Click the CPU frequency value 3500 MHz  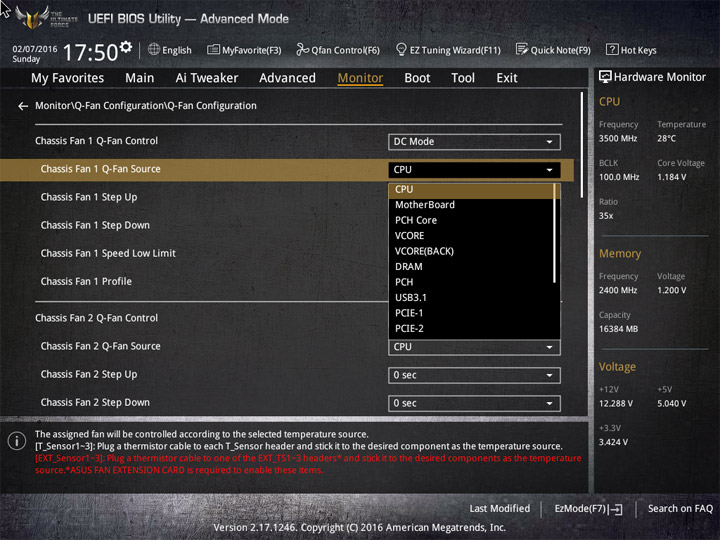coord(618,139)
